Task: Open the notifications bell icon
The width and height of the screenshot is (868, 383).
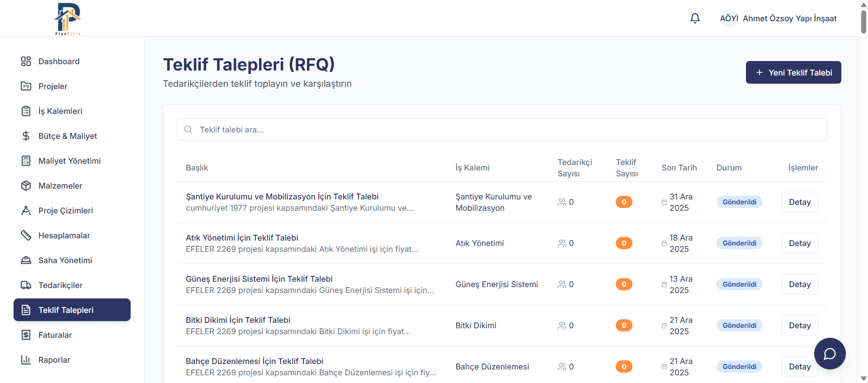Action: pos(695,18)
